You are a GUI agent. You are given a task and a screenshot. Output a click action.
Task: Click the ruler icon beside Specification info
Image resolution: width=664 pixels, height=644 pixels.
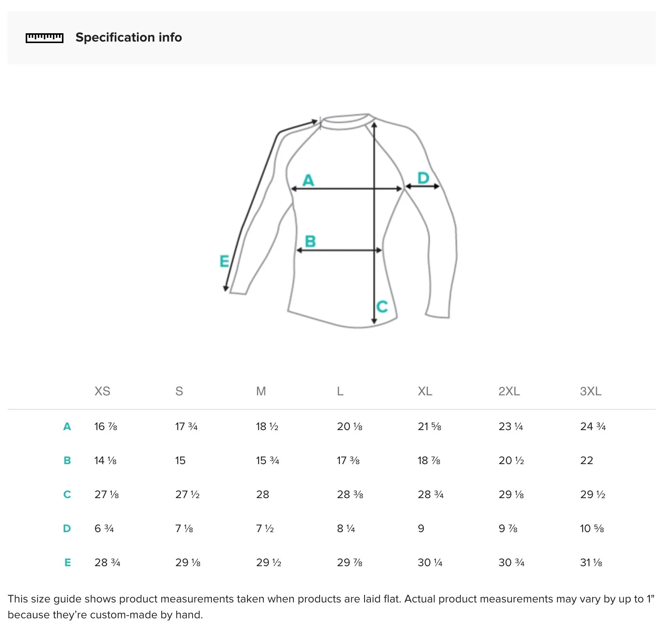[45, 38]
